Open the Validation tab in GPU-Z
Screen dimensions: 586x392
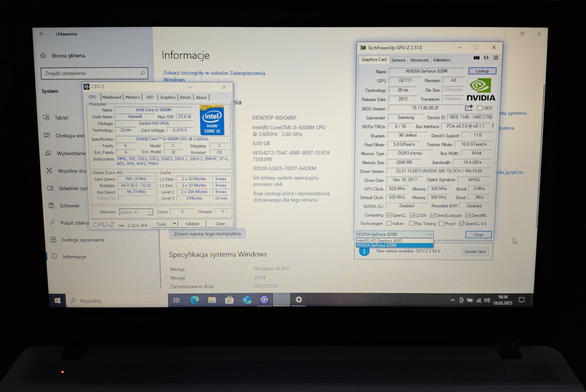(x=442, y=60)
